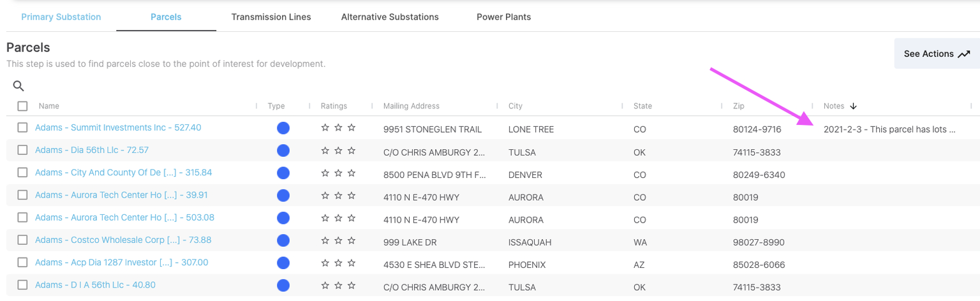Click the truncated note in Summit Investments row
Screen dimensions: 980x301
click(x=889, y=129)
